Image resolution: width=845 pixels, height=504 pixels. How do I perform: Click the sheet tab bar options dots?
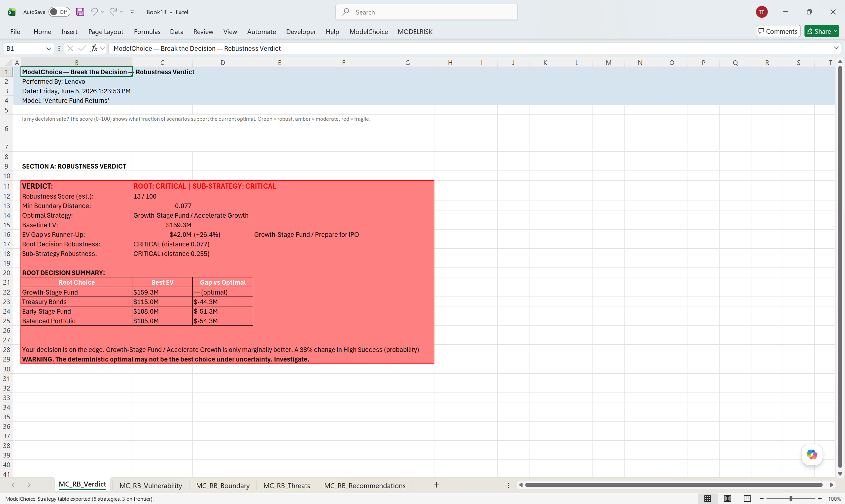[508, 485]
